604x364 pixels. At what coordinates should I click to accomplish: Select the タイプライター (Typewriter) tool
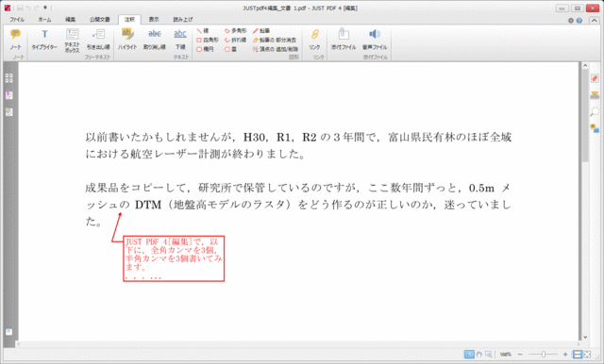click(x=44, y=40)
